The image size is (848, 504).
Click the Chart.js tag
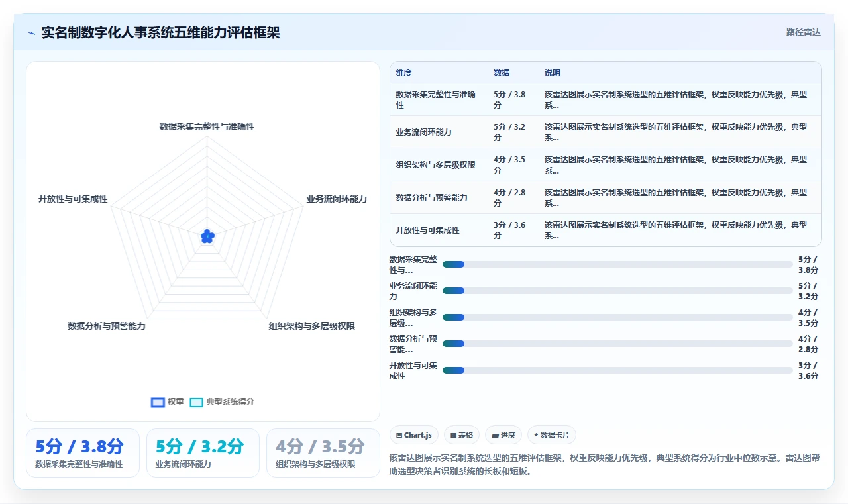tap(413, 435)
